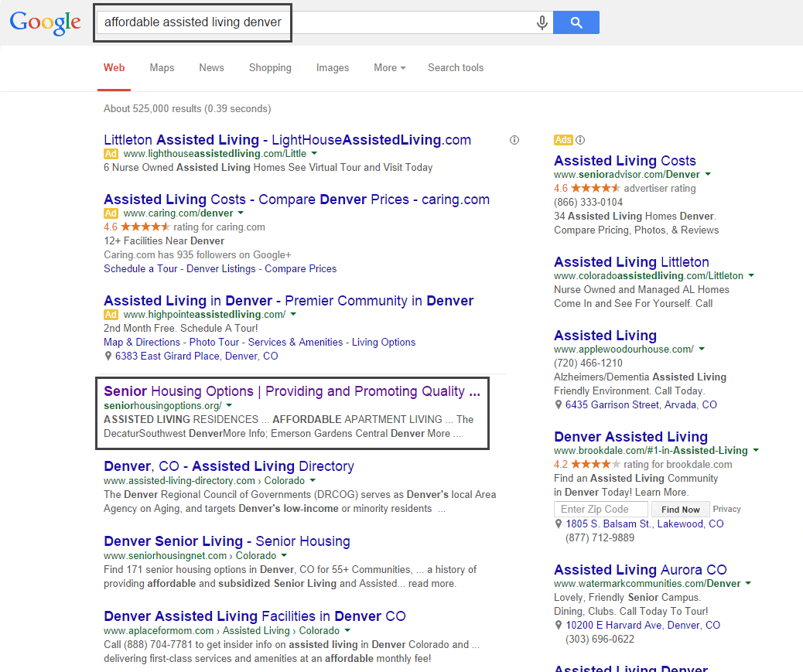This screenshot has height=672, width=803.
Task: Open Denver Assisted Living Facilities result
Action: (x=255, y=616)
